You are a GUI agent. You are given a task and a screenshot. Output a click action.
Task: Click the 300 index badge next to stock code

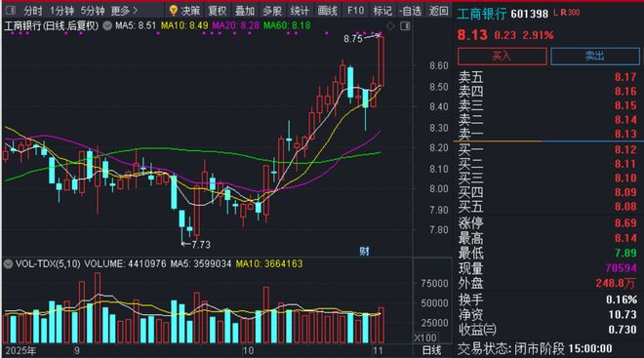(574, 13)
